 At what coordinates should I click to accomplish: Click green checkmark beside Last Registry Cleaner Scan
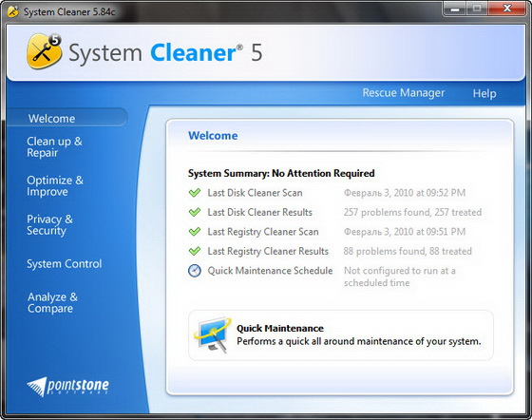pos(195,232)
